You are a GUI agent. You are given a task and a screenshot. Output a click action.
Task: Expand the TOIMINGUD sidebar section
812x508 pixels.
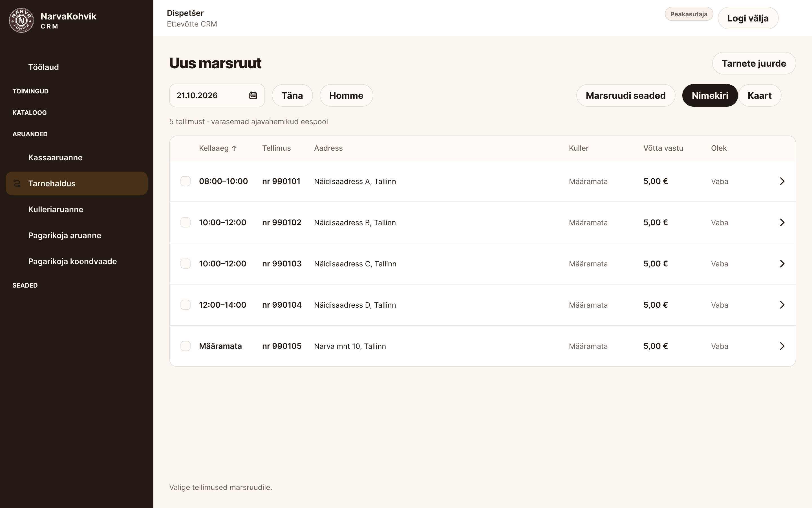[30, 91]
